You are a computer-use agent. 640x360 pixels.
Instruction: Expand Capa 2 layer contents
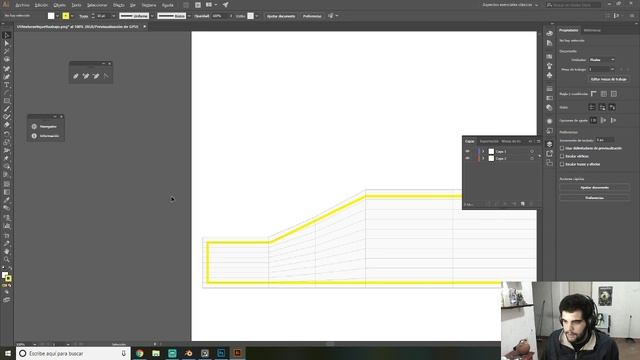[483, 158]
